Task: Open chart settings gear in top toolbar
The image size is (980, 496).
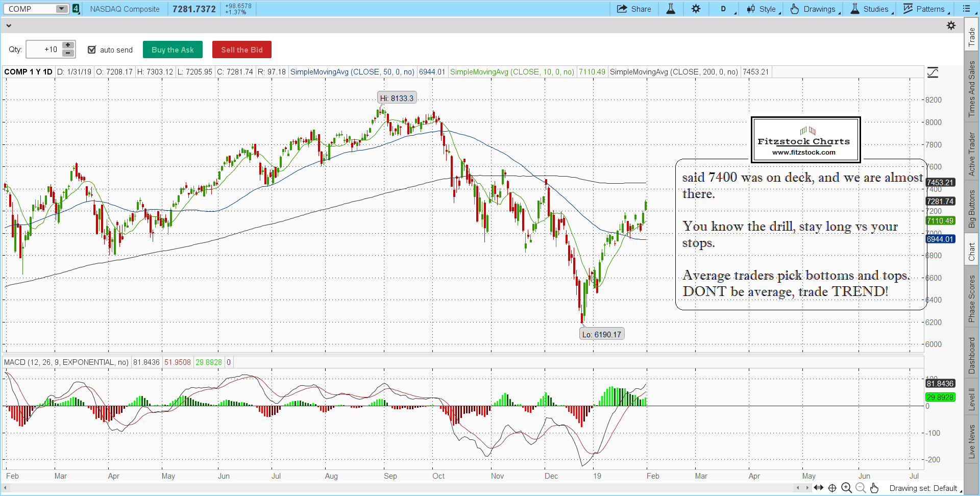Action: coord(696,9)
